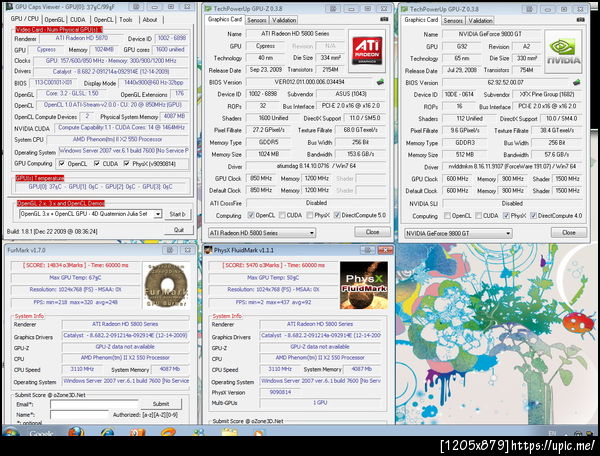Image resolution: width=600 pixels, height=456 pixels.
Task: Click Submit button in FurMark
Action: click(161, 404)
